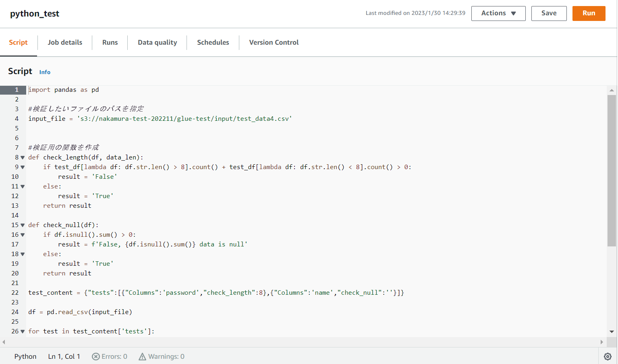Click the scroll down arrow of editor

(612, 332)
